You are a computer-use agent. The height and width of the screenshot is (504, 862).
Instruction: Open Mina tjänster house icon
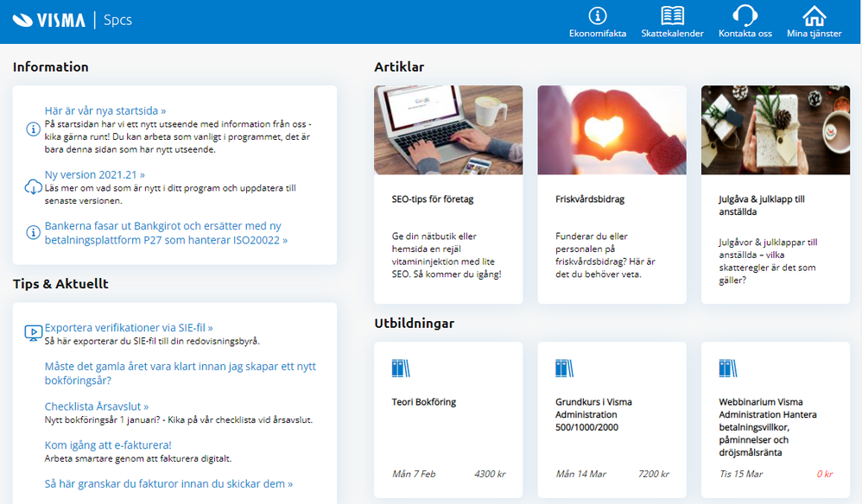coord(814,16)
